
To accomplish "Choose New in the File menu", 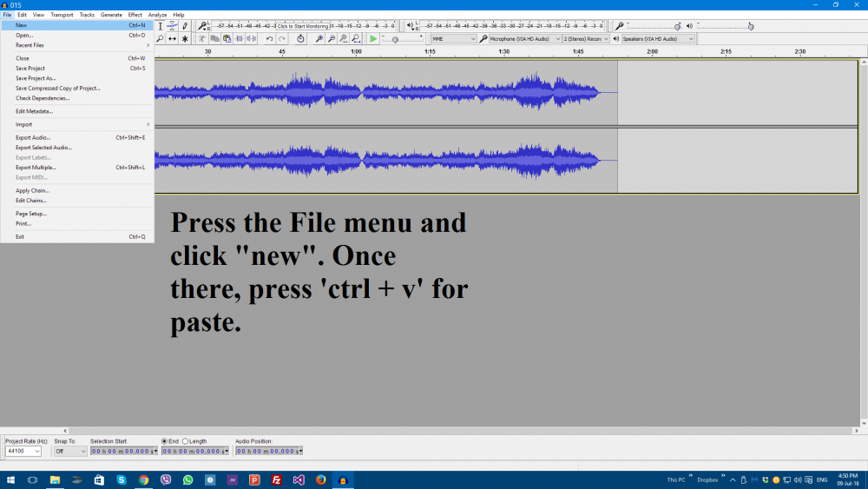I will point(77,25).
